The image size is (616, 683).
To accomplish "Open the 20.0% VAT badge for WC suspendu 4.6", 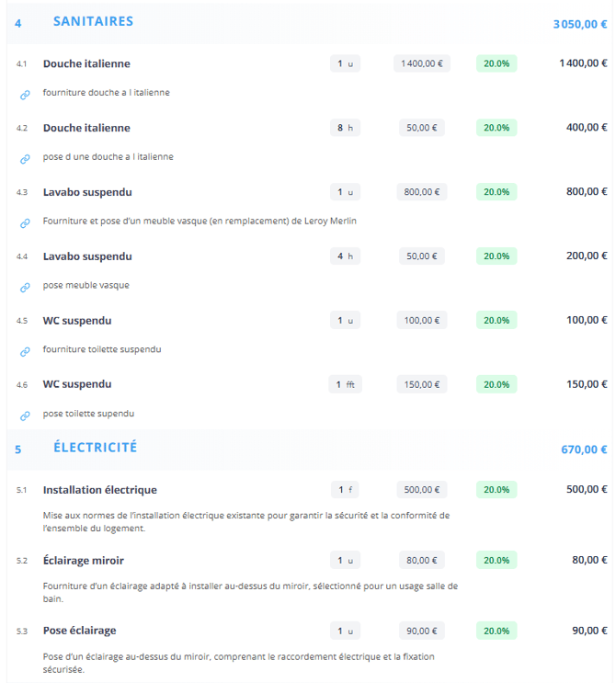I will (x=496, y=384).
